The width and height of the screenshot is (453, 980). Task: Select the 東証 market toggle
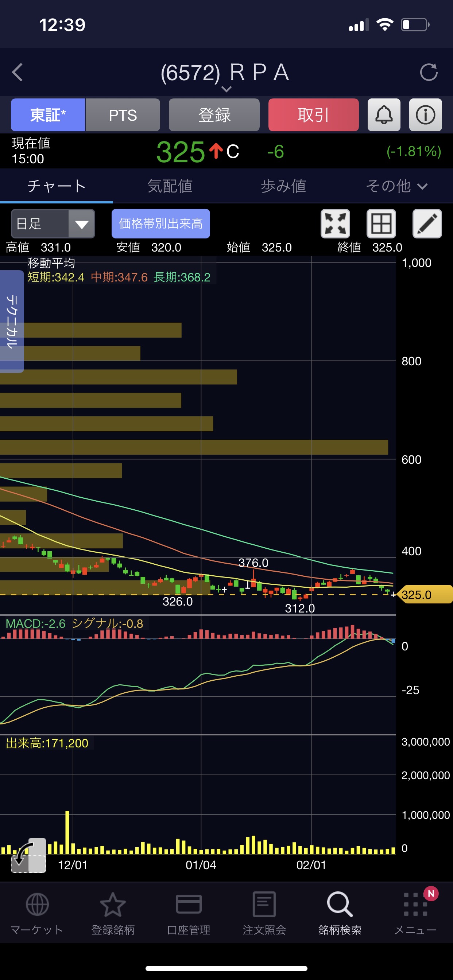pos(48,115)
